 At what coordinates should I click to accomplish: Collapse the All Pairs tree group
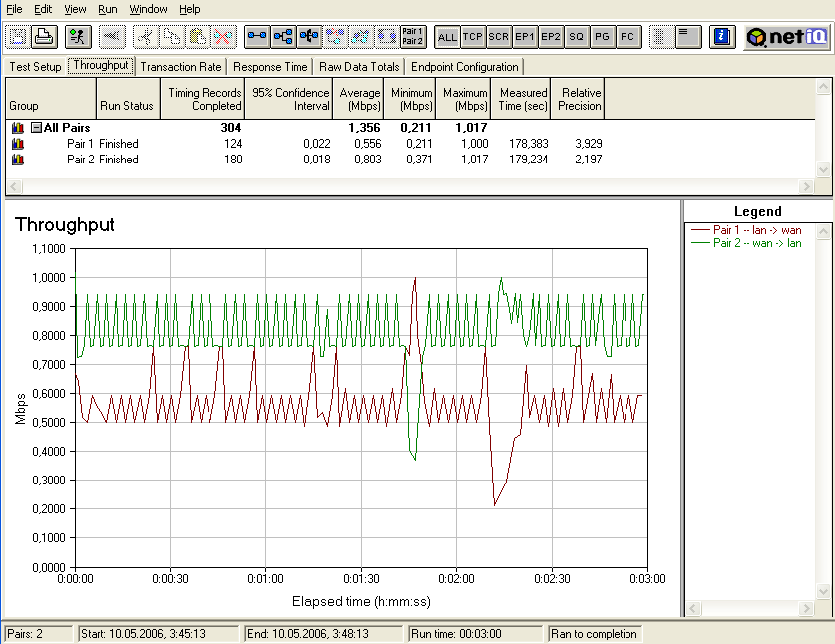click(36, 128)
